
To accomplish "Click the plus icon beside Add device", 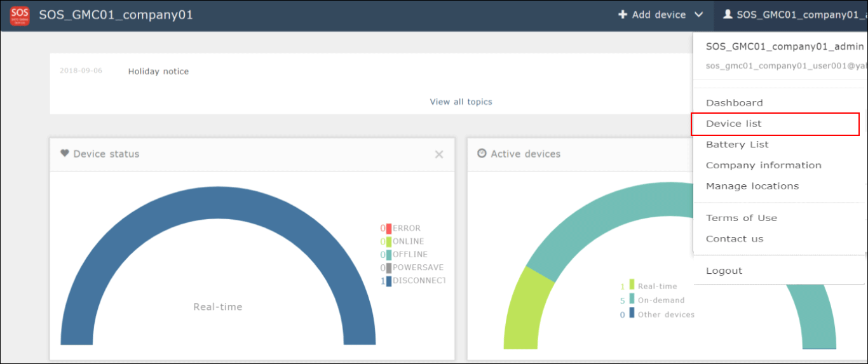I will (623, 15).
